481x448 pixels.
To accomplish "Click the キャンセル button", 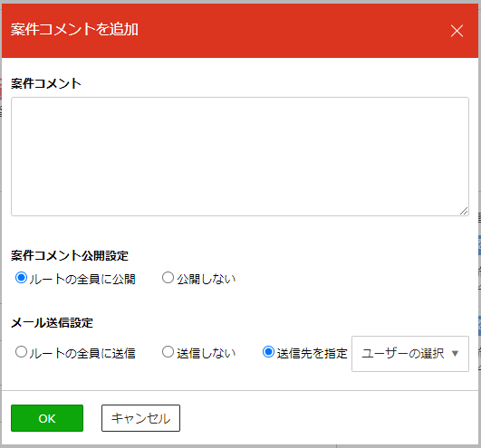I will click(x=140, y=418).
